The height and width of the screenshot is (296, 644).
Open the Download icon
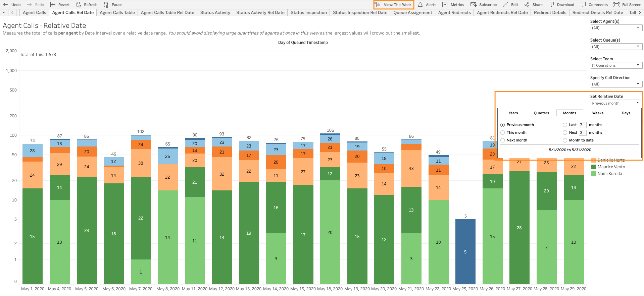pos(551,5)
